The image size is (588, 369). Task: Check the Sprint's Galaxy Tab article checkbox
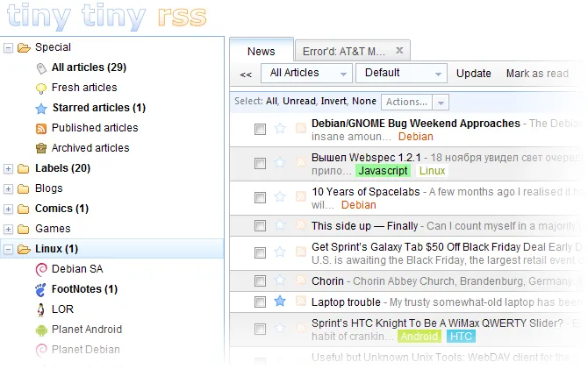[x=260, y=253]
